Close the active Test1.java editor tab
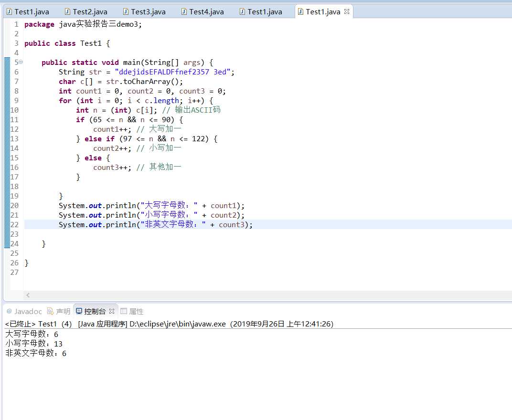The height and width of the screenshot is (420, 512). click(x=347, y=11)
